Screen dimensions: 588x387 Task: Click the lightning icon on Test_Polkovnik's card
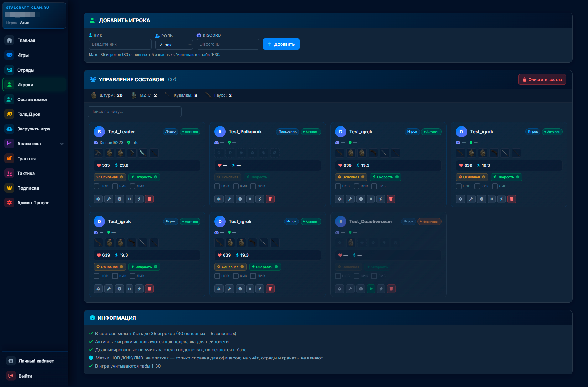point(260,199)
